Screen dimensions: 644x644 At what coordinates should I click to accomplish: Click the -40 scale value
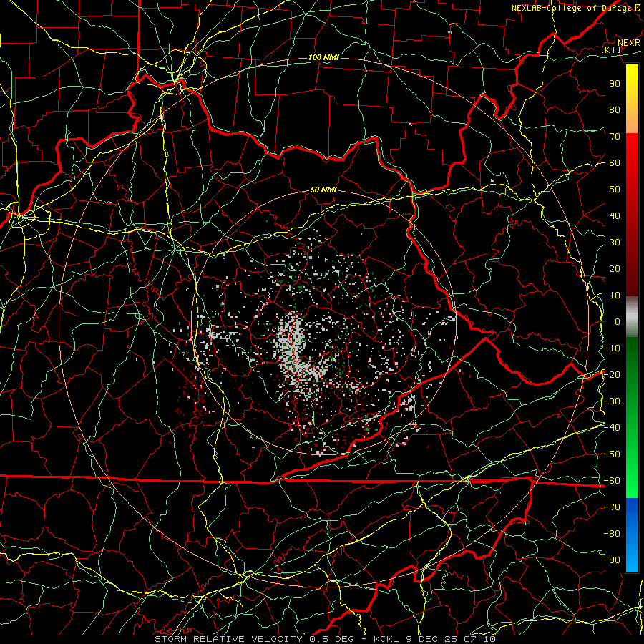pos(612,428)
